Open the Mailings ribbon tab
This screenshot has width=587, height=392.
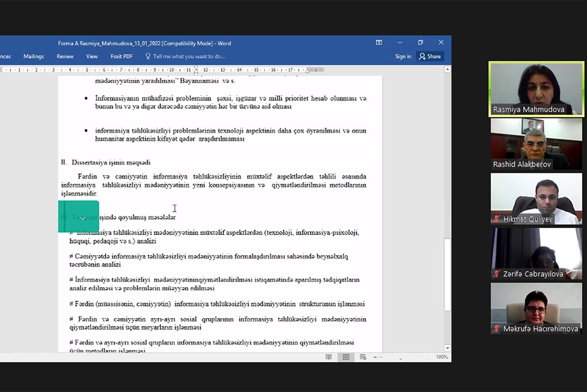34,57
